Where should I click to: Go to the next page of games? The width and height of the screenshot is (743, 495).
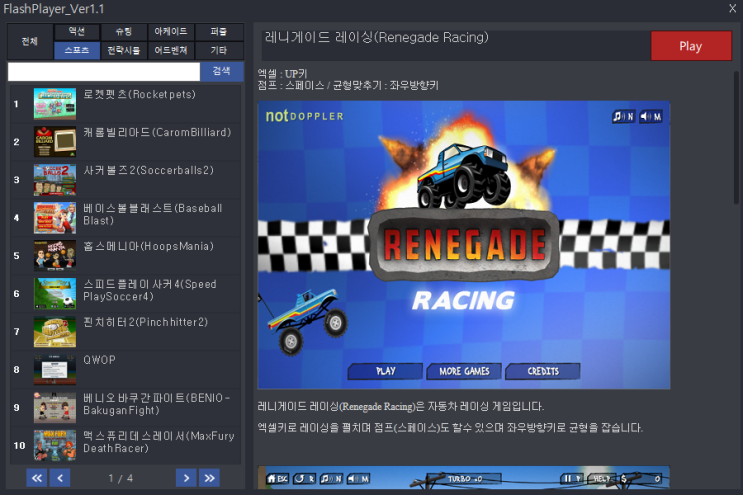pyautogui.click(x=186, y=478)
